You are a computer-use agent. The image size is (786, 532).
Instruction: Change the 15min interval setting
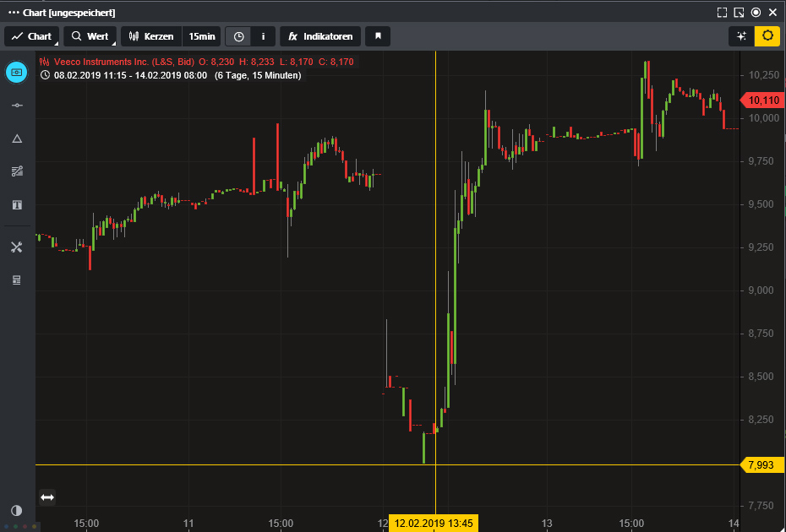(201, 36)
